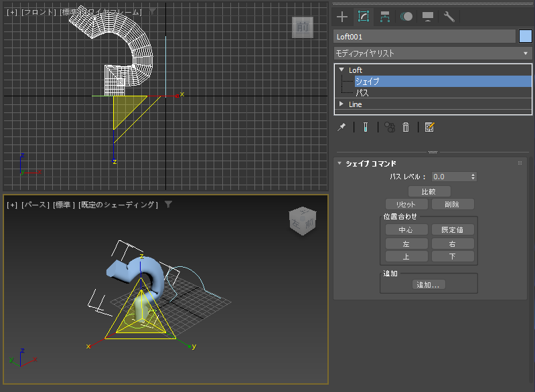Click the stack panel resize grip
Image resolution: width=535 pixels, height=392 pixels.
(x=433, y=152)
